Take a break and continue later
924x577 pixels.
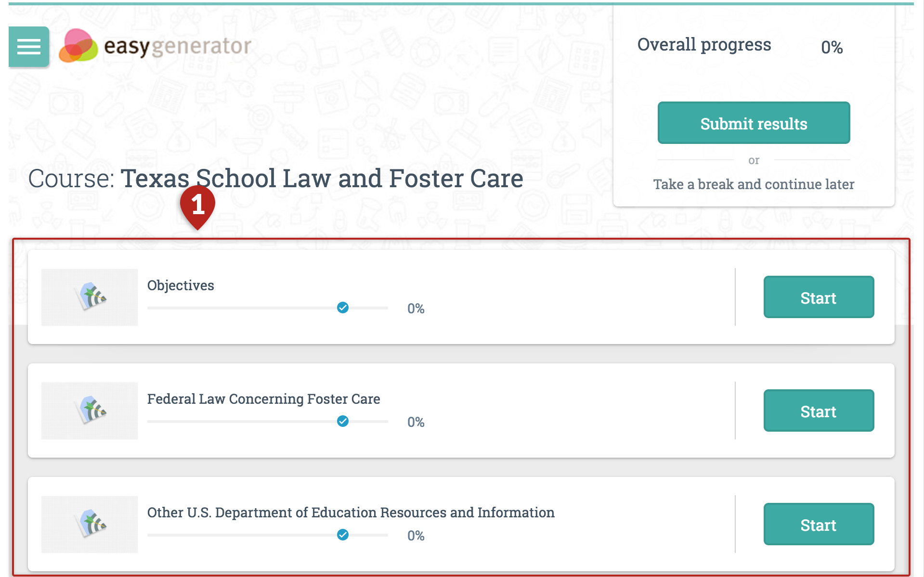click(754, 184)
